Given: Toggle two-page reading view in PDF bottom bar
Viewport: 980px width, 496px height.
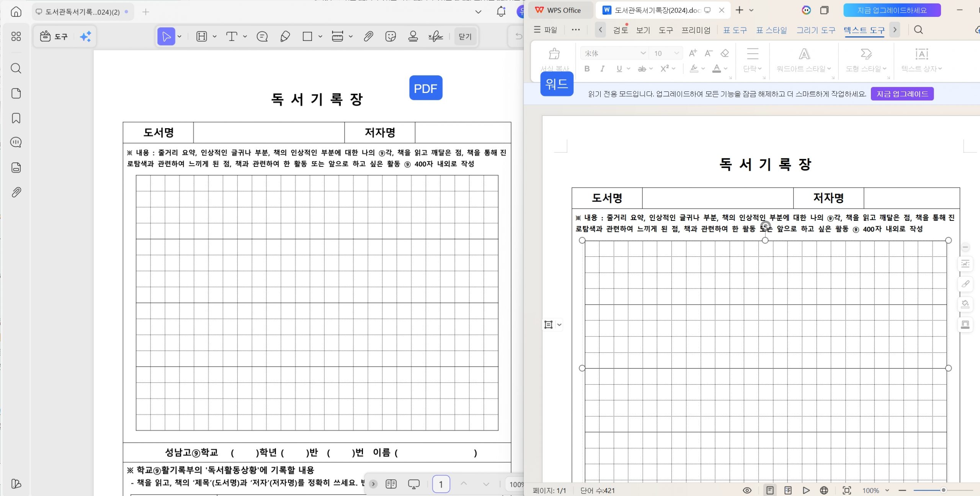Looking at the screenshot, I should (x=391, y=484).
